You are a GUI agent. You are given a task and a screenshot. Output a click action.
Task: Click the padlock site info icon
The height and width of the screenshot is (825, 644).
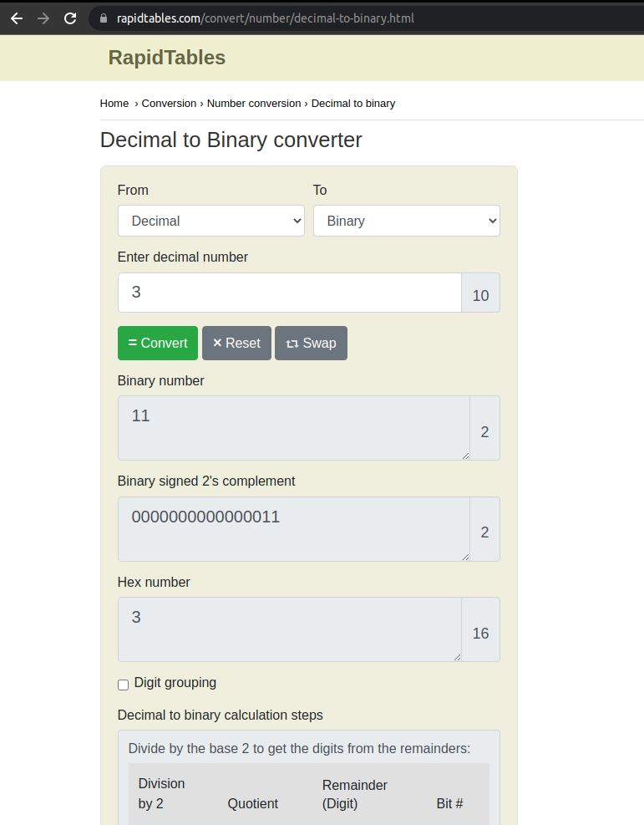[x=104, y=18]
